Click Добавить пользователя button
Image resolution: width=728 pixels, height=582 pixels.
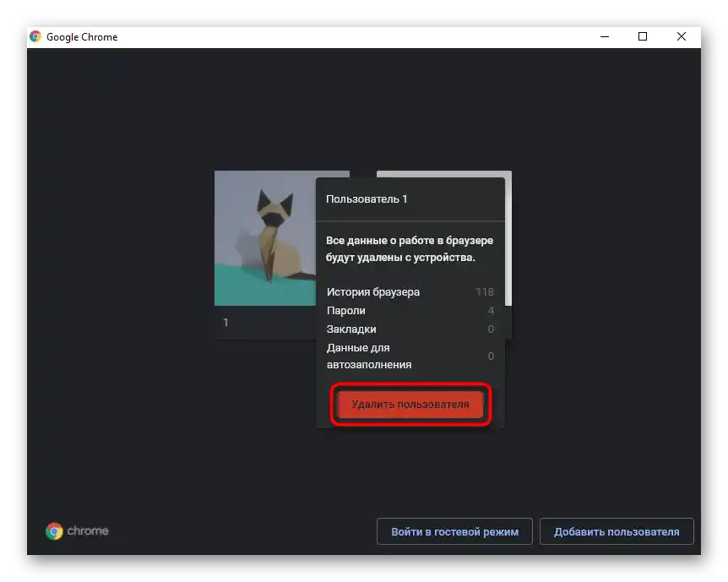pos(617,531)
